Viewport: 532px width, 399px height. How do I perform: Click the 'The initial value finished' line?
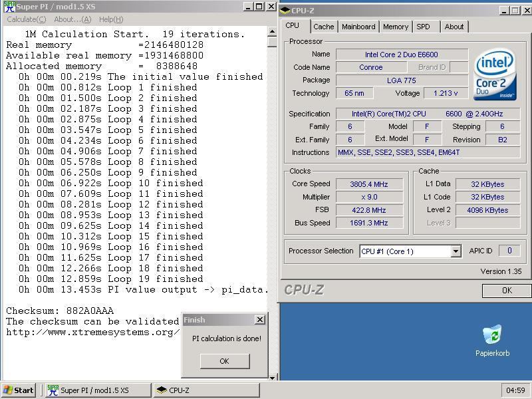140,76
